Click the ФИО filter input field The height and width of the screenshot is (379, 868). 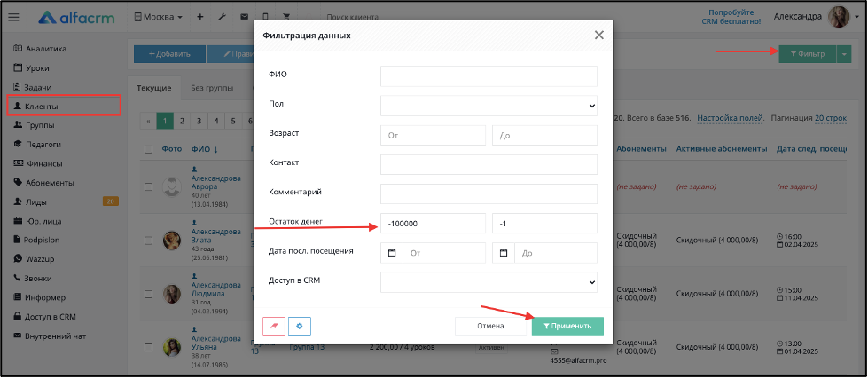pyautogui.click(x=489, y=76)
